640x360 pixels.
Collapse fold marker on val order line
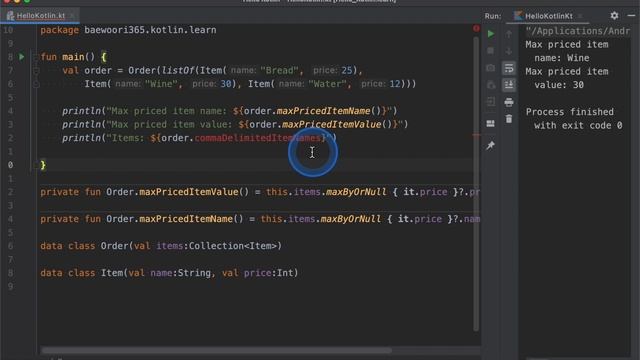tap(36, 71)
